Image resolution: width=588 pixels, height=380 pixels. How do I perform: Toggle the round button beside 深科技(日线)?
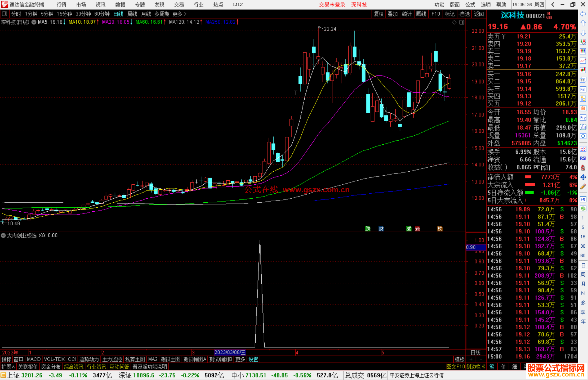34,22
